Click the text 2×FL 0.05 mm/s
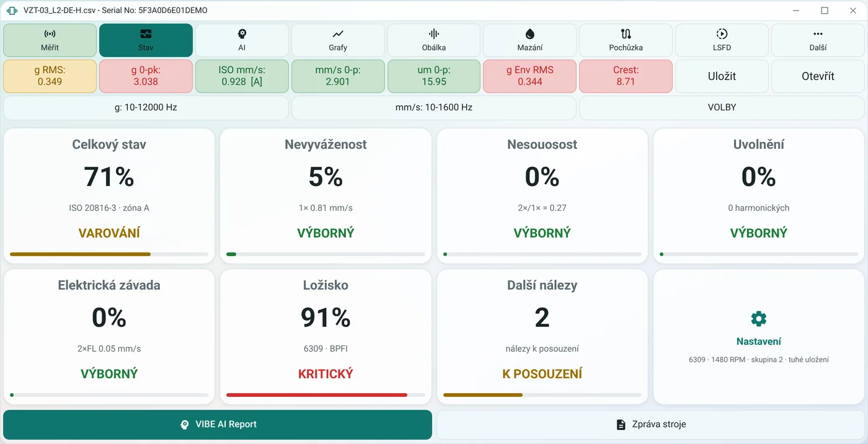Screen dimensions: 868x444 click(x=109, y=349)
